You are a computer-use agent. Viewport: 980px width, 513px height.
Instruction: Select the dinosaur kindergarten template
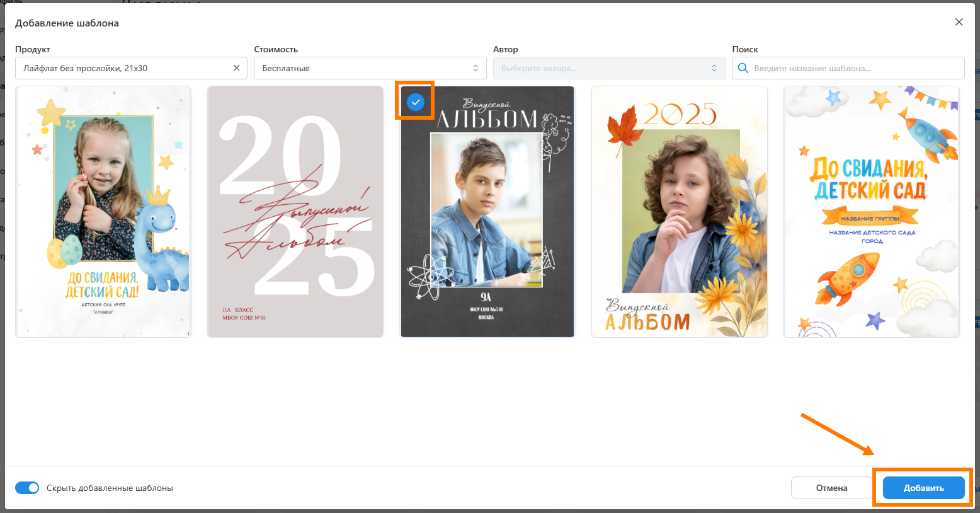(x=103, y=212)
